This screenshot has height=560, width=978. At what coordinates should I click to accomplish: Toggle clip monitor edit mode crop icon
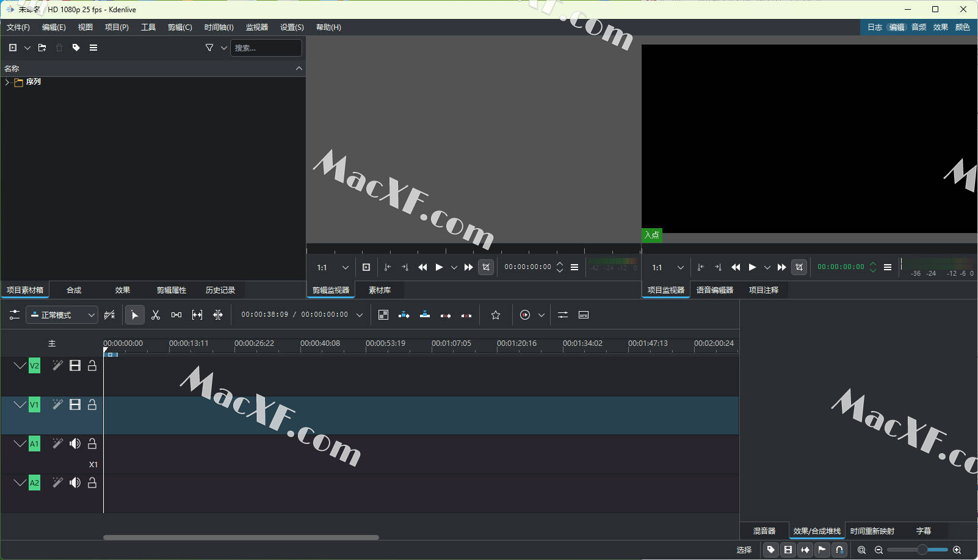(486, 267)
